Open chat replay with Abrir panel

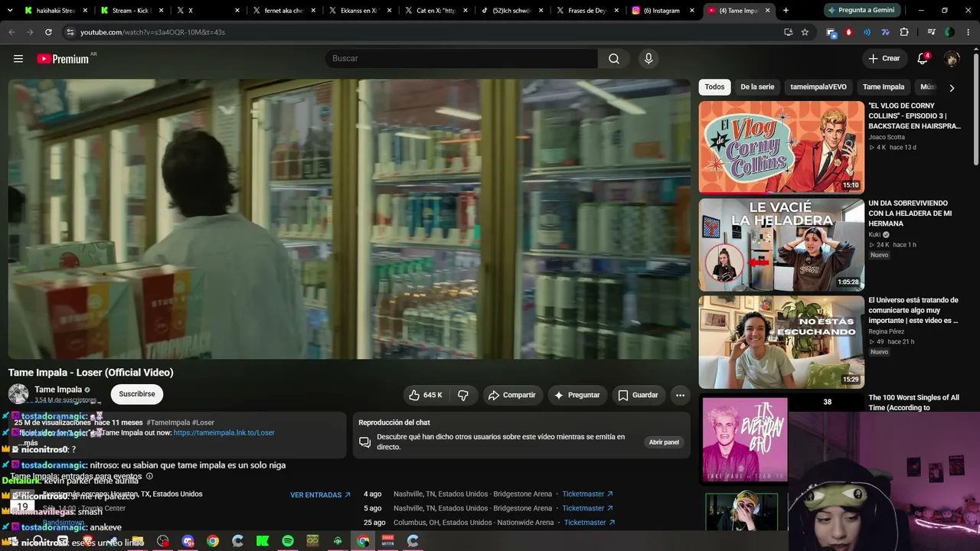pyautogui.click(x=664, y=442)
